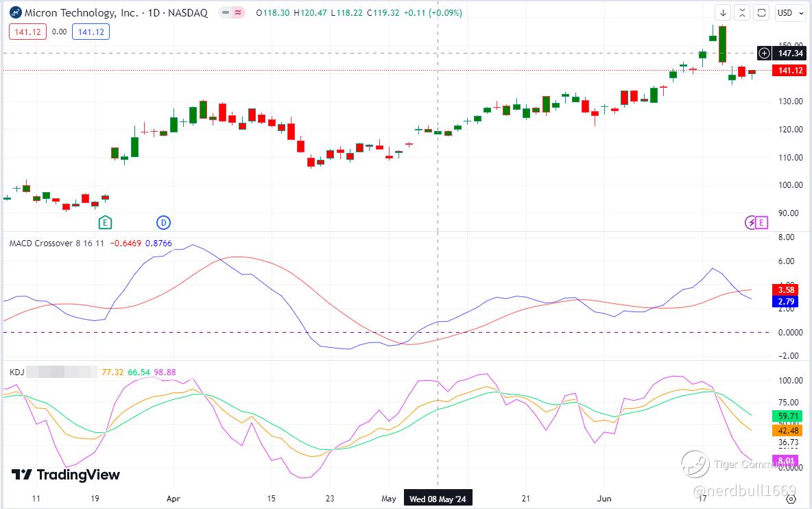Click the KDJ value 77.32
The height and width of the screenshot is (509, 812).
pyautogui.click(x=112, y=372)
